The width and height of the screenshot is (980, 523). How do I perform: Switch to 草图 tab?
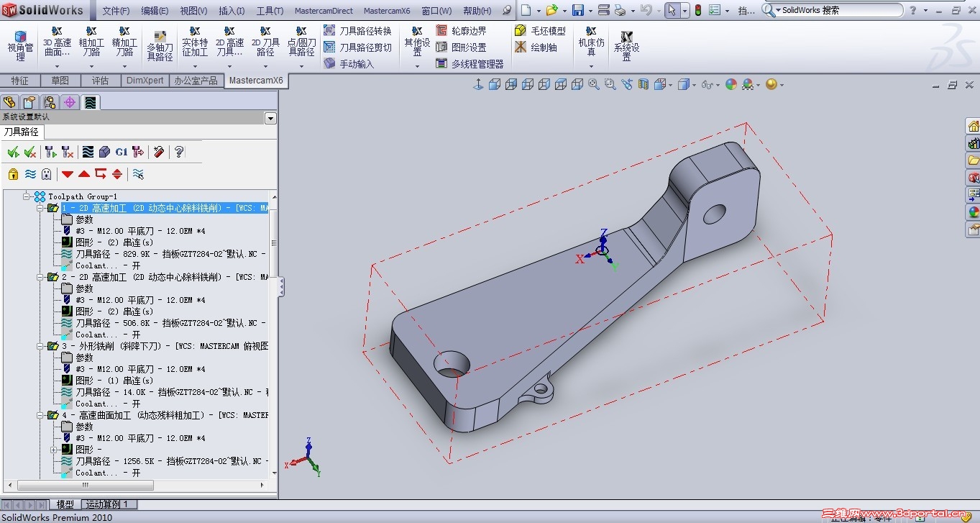tap(60, 81)
